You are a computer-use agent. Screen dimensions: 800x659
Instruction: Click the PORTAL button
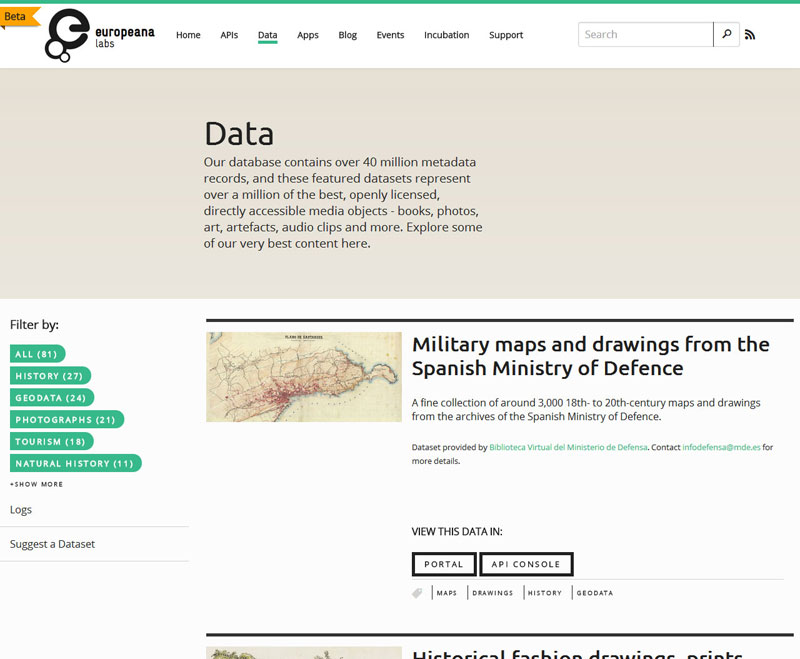444,564
